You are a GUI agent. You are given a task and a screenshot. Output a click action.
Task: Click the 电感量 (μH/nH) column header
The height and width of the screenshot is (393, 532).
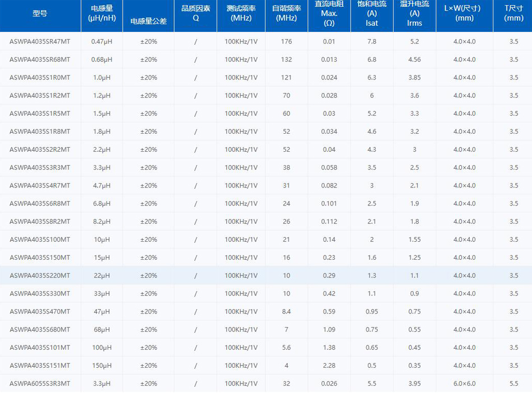(x=102, y=13)
